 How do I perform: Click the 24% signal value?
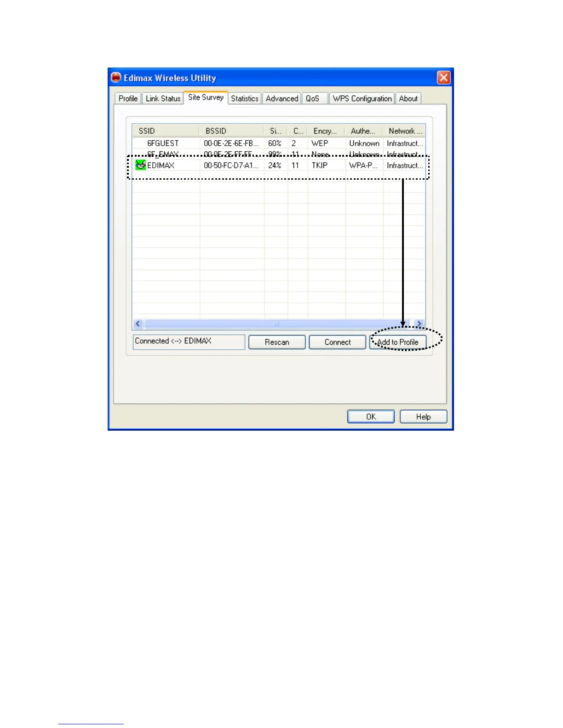point(275,165)
